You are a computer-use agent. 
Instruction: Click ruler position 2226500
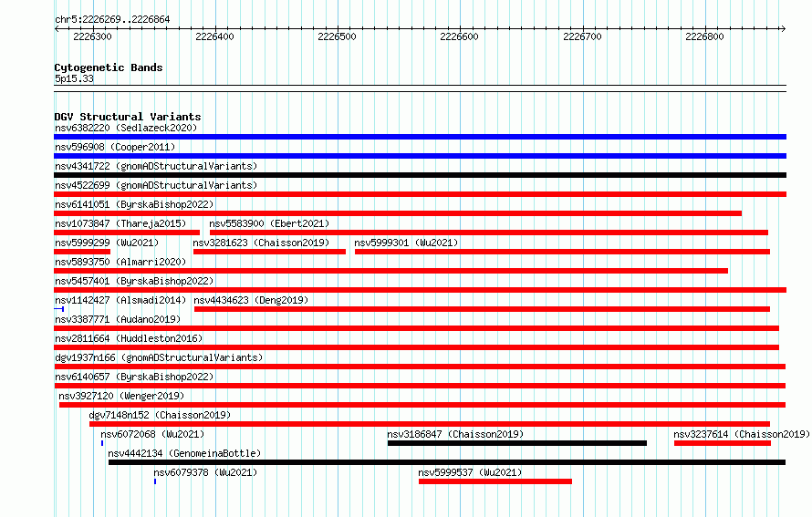point(337,36)
